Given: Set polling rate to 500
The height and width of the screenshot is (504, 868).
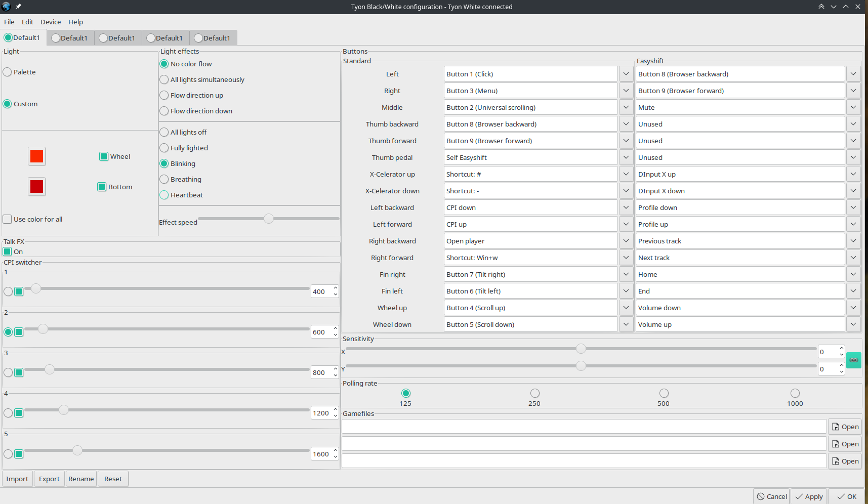Looking at the screenshot, I should pos(664,393).
